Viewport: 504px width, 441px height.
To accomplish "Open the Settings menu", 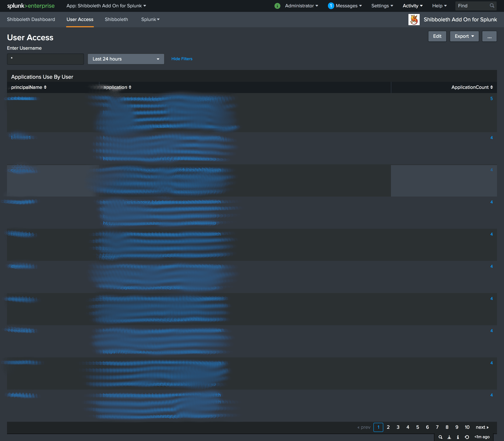I will pyautogui.click(x=382, y=6).
